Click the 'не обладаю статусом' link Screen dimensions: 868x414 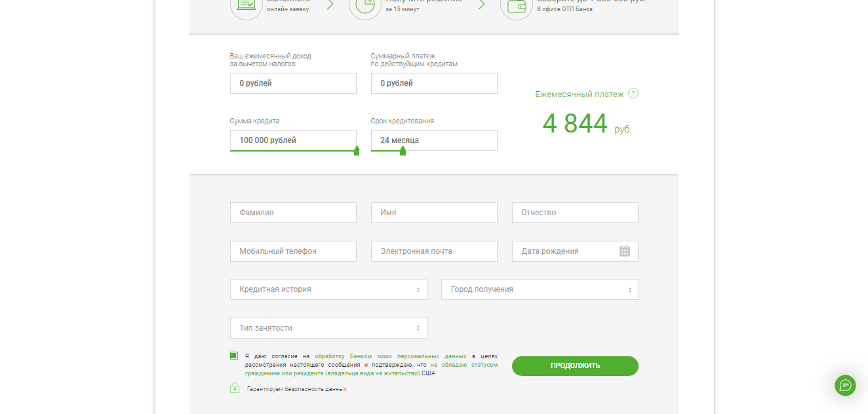point(464,365)
